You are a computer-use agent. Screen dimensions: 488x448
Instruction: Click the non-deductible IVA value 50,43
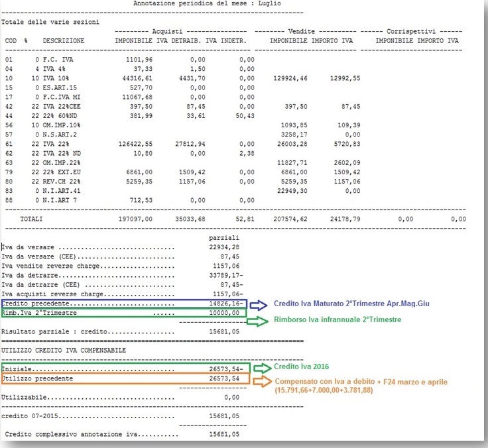click(245, 116)
